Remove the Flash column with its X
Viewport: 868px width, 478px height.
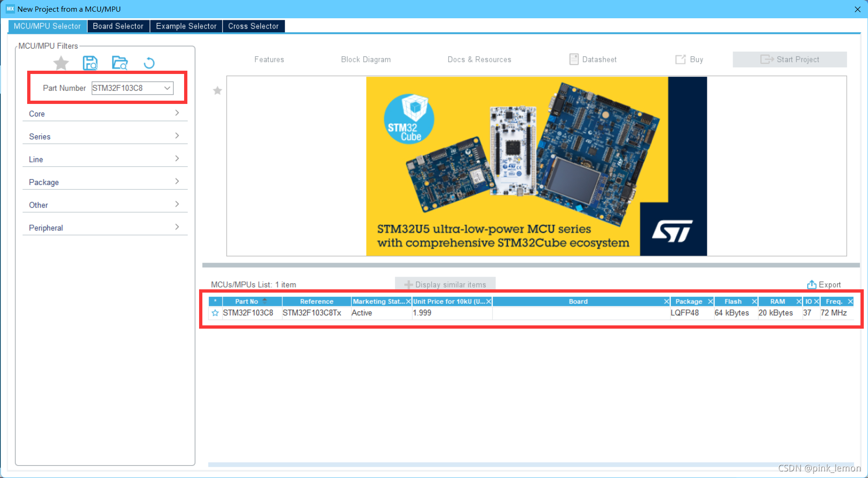(x=754, y=302)
